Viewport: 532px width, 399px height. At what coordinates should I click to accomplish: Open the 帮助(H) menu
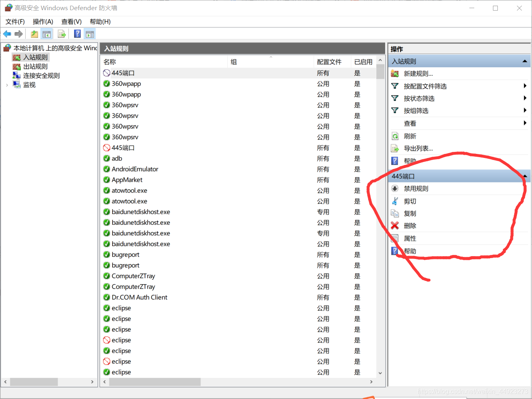point(100,22)
